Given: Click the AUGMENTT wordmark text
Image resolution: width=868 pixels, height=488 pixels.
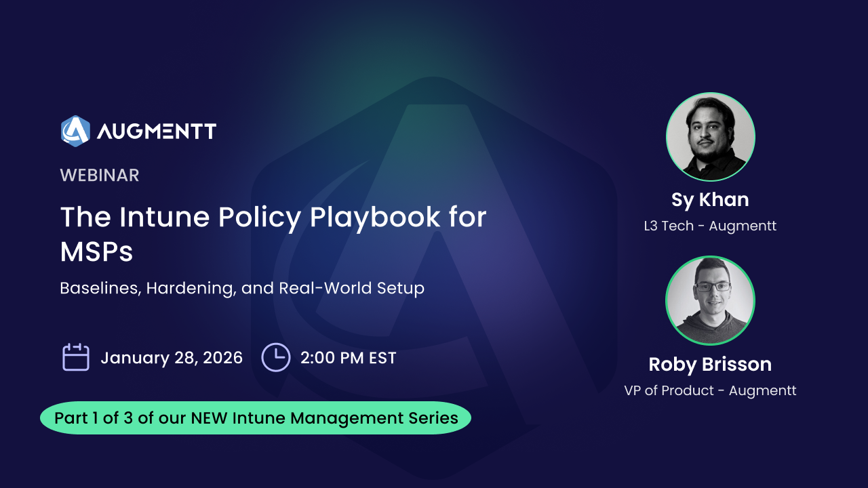Looking at the screenshot, I should 156,131.
